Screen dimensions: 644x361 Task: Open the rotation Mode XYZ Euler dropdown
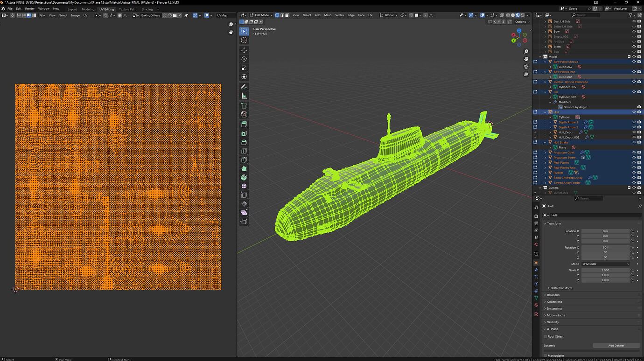605,264
